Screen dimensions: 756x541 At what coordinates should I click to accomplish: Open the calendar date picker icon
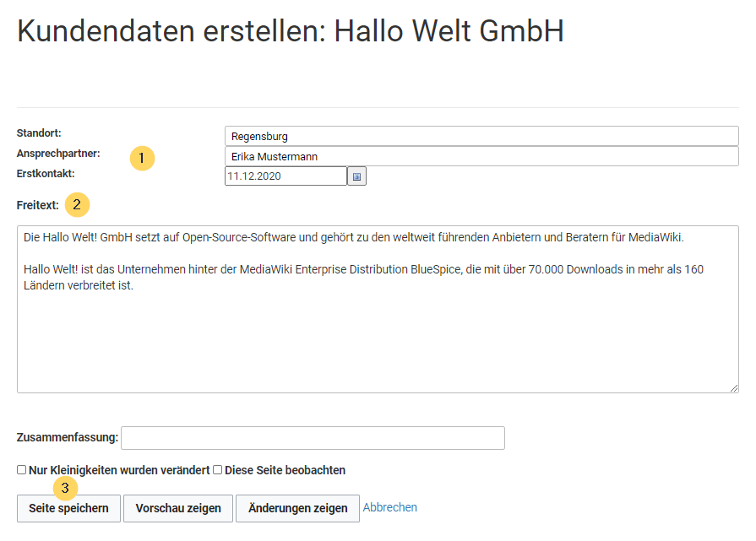click(356, 176)
